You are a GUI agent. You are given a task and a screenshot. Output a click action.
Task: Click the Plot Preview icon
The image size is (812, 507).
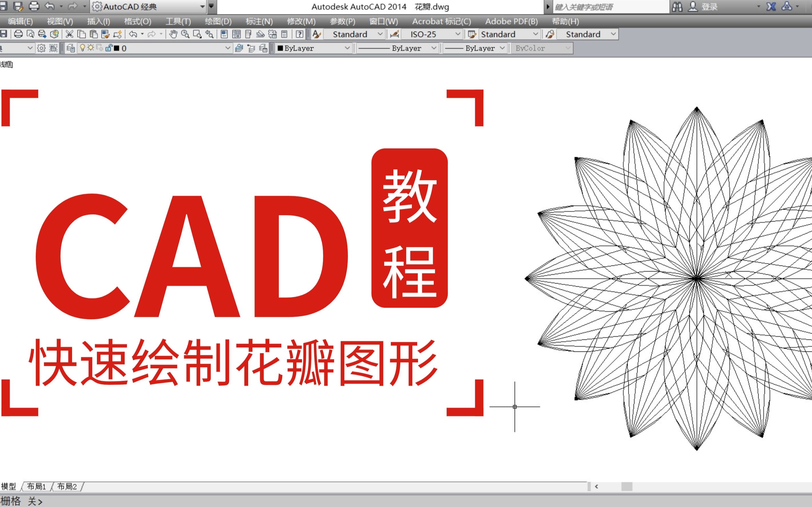coord(31,34)
